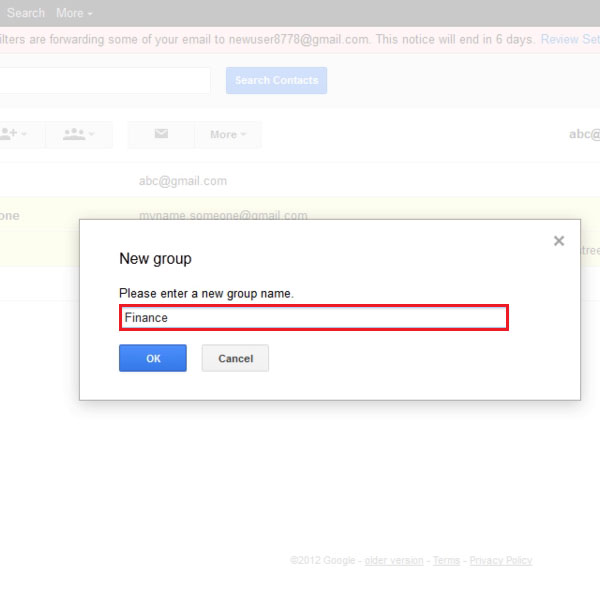
Task: Open the older version link
Action: 394,561
